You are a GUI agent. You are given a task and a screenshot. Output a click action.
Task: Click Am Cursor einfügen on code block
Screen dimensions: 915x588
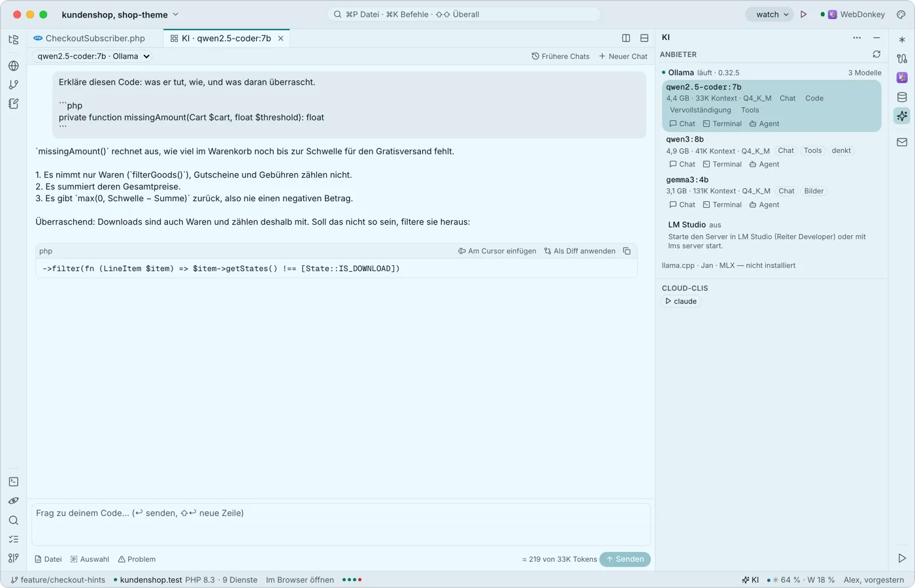[x=497, y=251]
